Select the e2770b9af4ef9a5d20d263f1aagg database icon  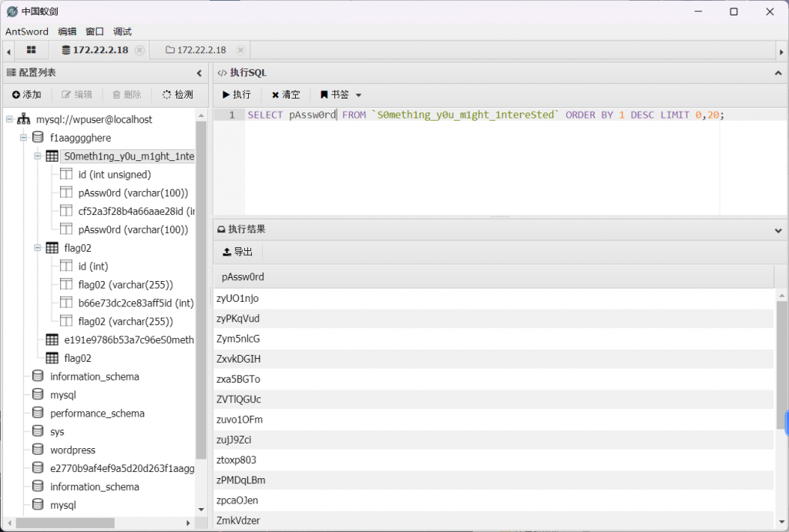38,468
